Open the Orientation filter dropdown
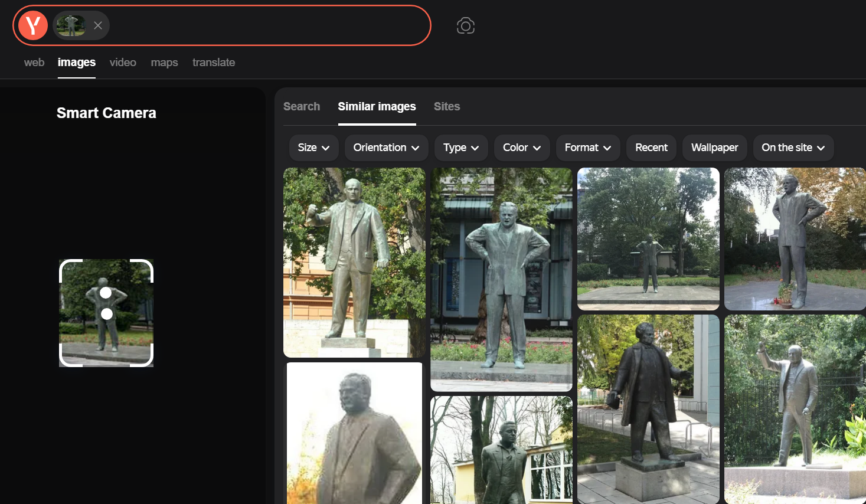Viewport: 866px width, 504px height. (386, 148)
